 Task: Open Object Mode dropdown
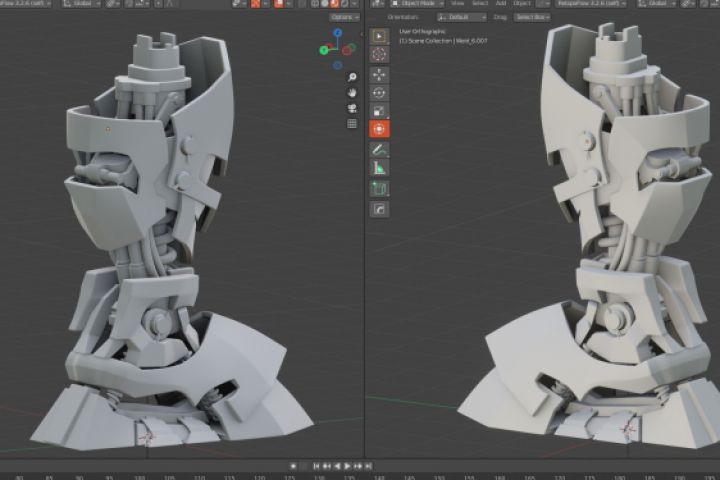pyautogui.click(x=417, y=4)
